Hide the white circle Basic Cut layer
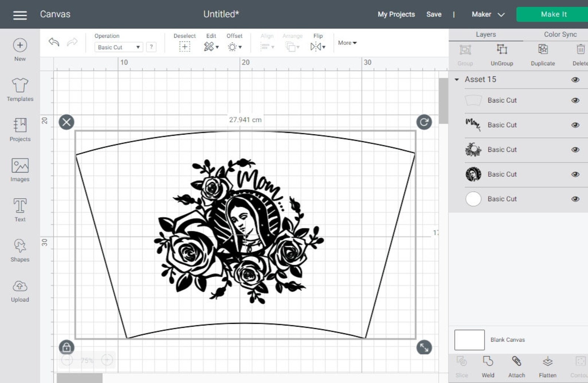This screenshot has height=383, width=588. coord(575,199)
